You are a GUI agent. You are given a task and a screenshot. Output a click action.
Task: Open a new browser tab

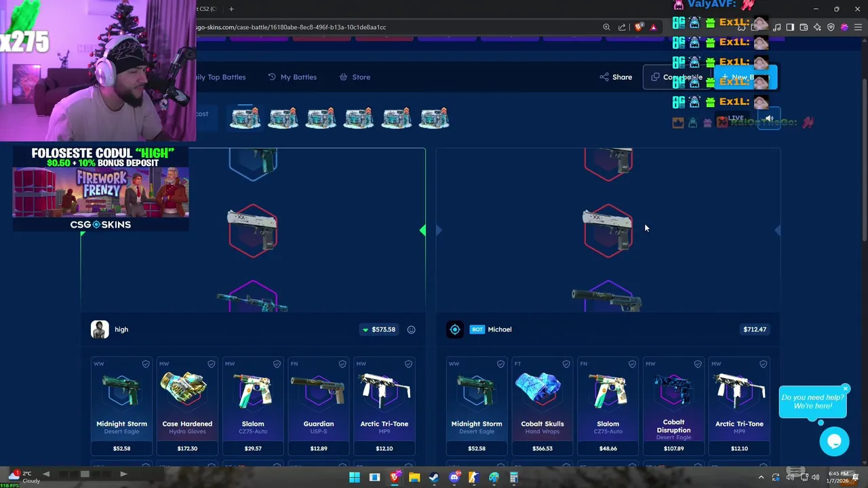(x=231, y=9)
